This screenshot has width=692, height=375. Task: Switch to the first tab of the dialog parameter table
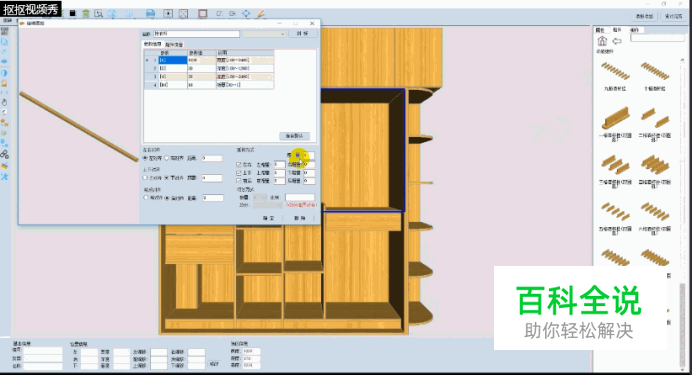[x=153, y=44]
